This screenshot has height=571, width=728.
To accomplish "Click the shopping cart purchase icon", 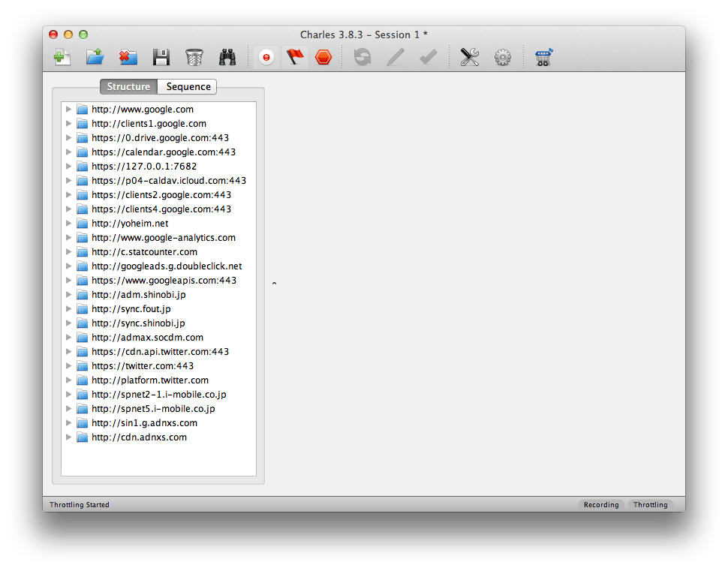I will [543, 57].
